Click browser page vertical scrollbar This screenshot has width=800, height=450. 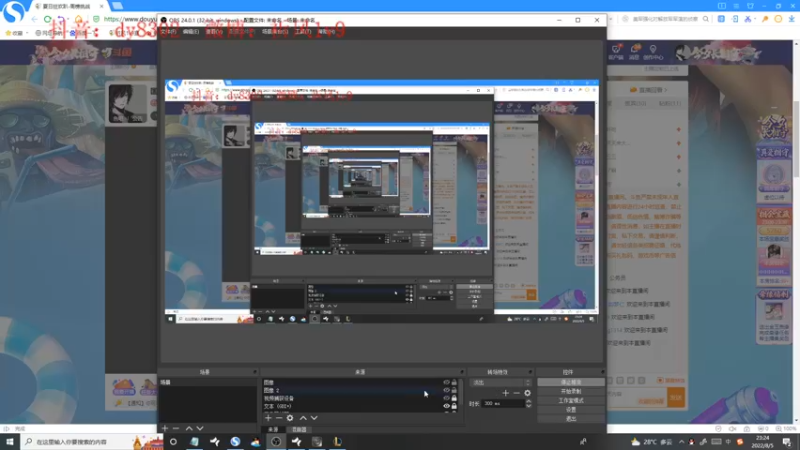point(796,138)
